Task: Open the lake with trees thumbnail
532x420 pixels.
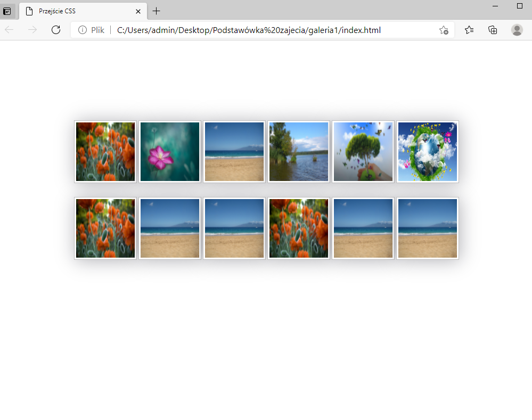Action: [x=299, y=152]
